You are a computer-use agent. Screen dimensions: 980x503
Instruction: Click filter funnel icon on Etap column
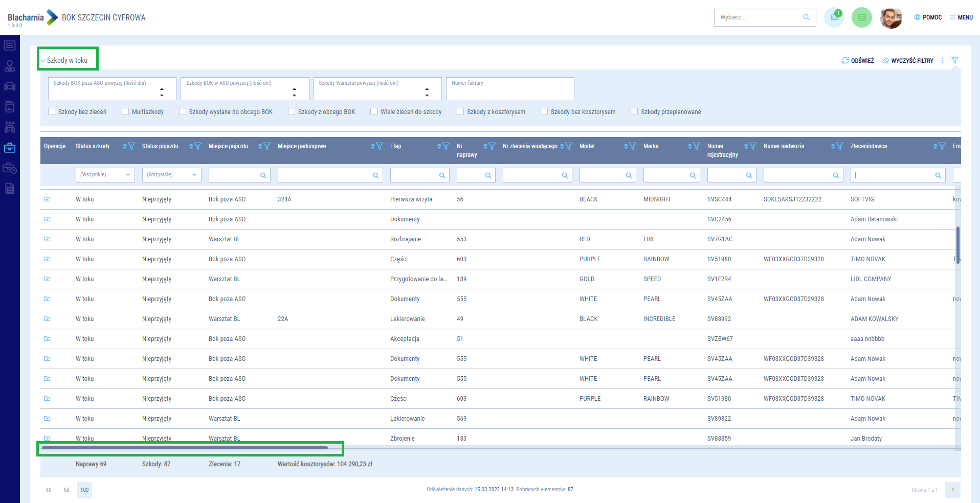(x=446, y=146)
